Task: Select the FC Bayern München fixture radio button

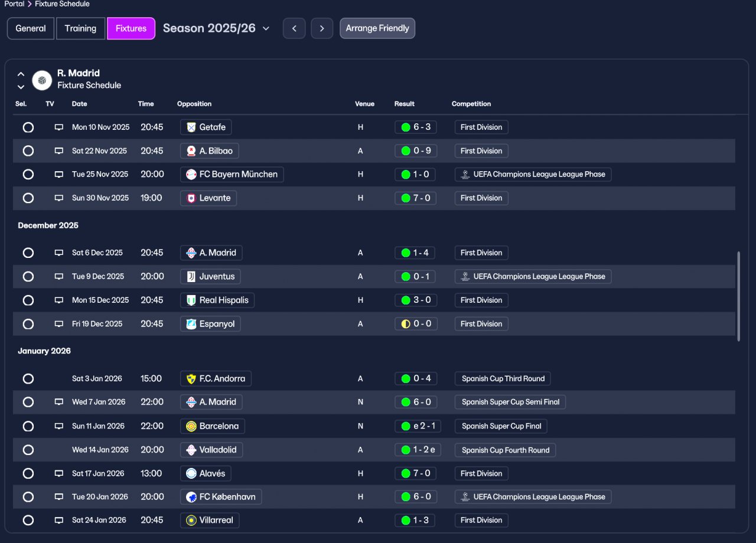Action: pos(28,174)
